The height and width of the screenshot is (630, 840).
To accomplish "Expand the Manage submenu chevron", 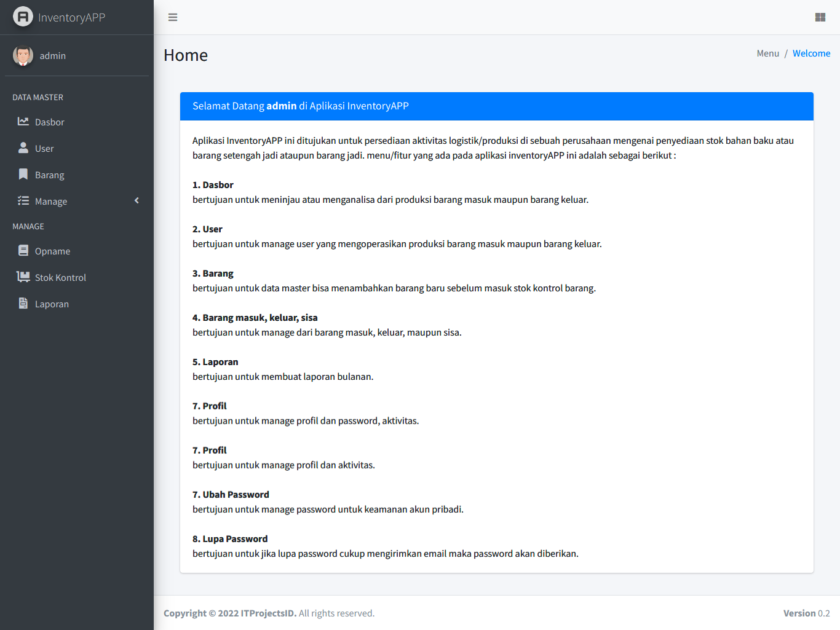I will pyautogui.click(x=137, y=201).
